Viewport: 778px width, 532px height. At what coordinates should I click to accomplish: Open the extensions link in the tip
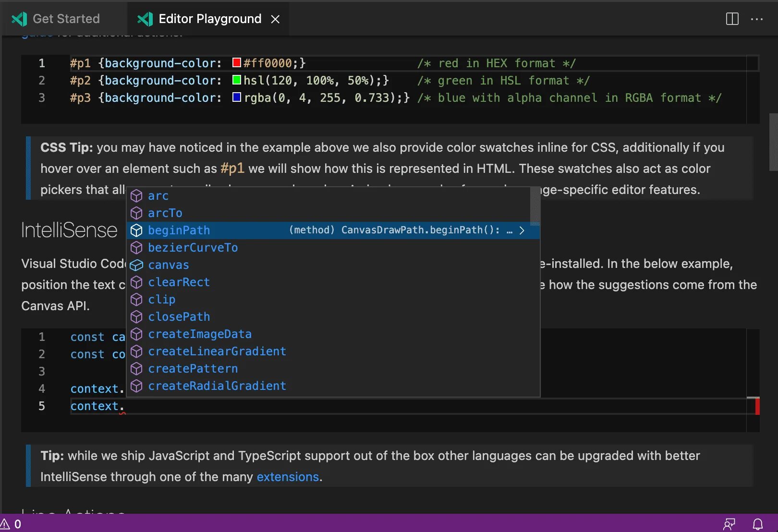[x=288, y=477]
